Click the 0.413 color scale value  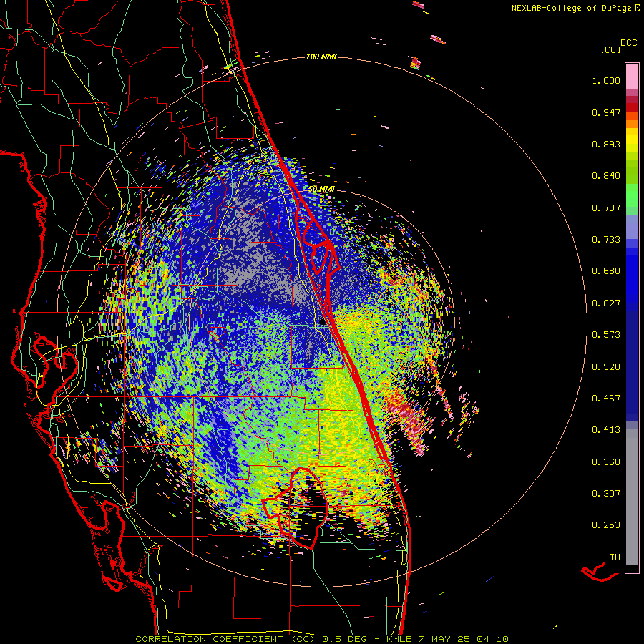[606, 430]
